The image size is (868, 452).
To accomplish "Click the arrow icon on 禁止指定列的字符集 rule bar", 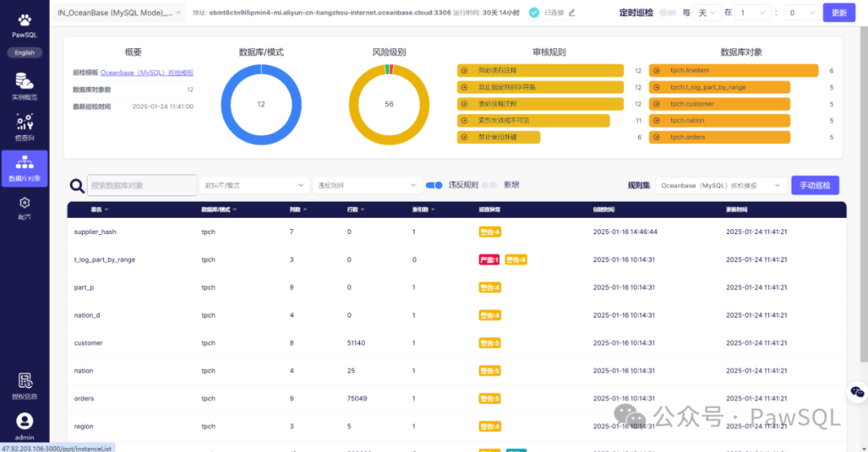I will [x=465, y=88].
